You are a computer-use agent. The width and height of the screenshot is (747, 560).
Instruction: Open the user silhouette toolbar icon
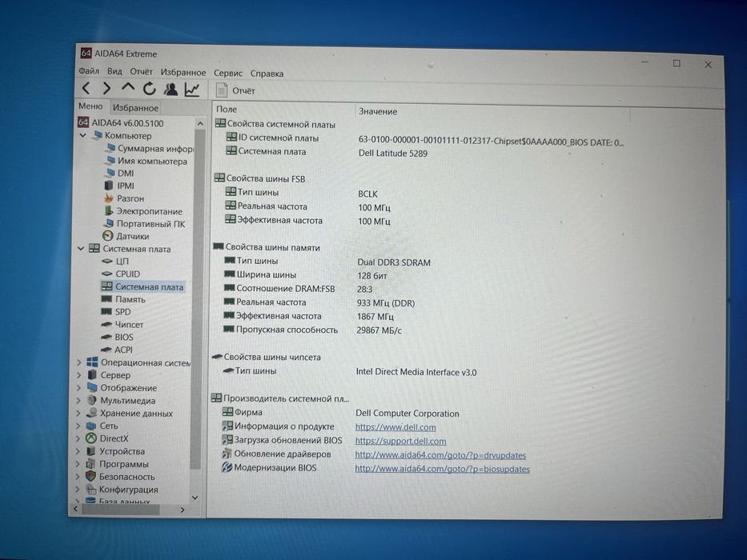(x=171, y=89)
